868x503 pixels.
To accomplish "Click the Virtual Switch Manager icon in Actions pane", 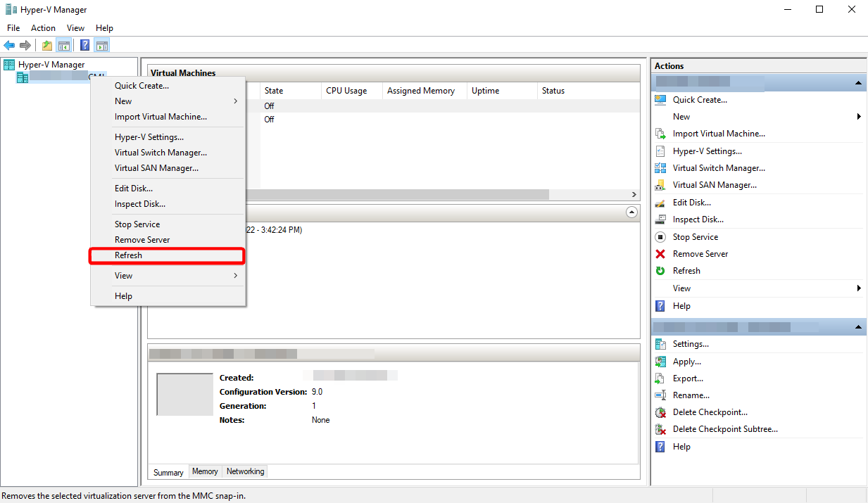I will click(x=660, y=168).
